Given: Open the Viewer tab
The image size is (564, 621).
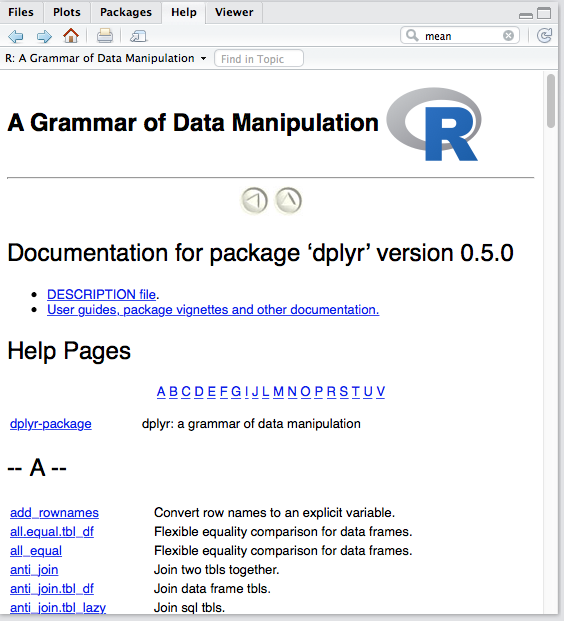Looking at the screenshot, I should coord(234,12).
